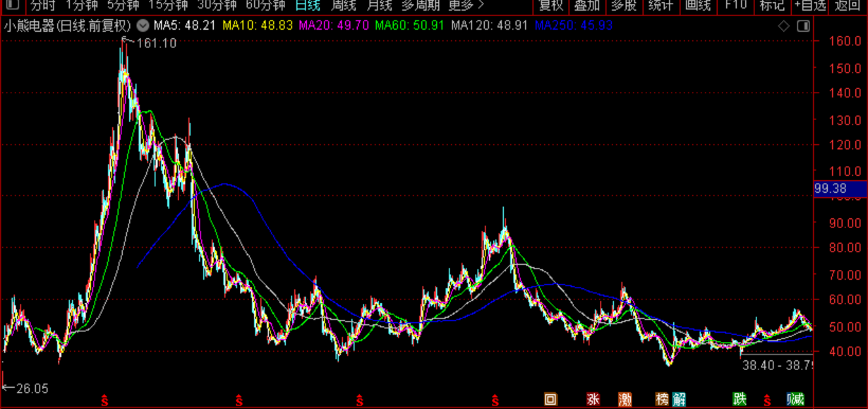Click the +自选 add to watchlist button
868x409 pixels.
(809, 6)
